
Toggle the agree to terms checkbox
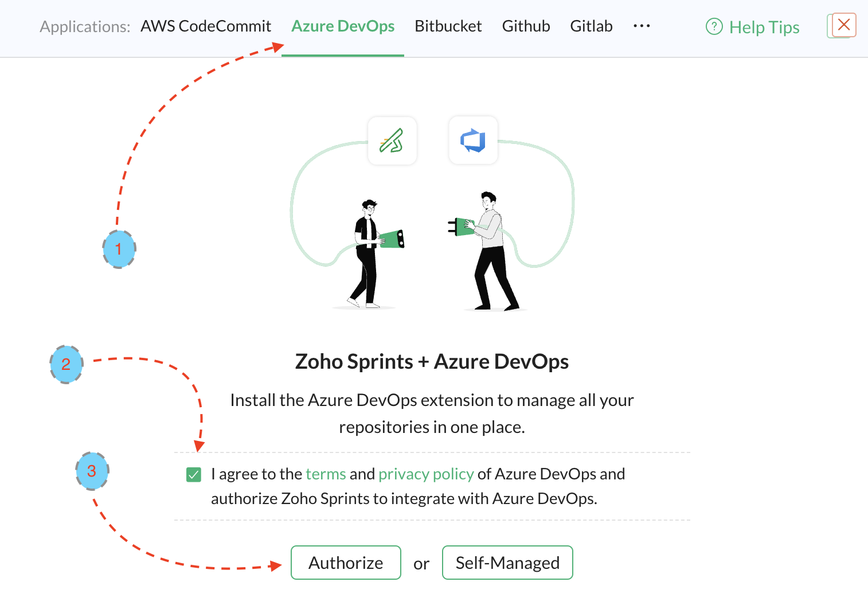coord(194,475)
